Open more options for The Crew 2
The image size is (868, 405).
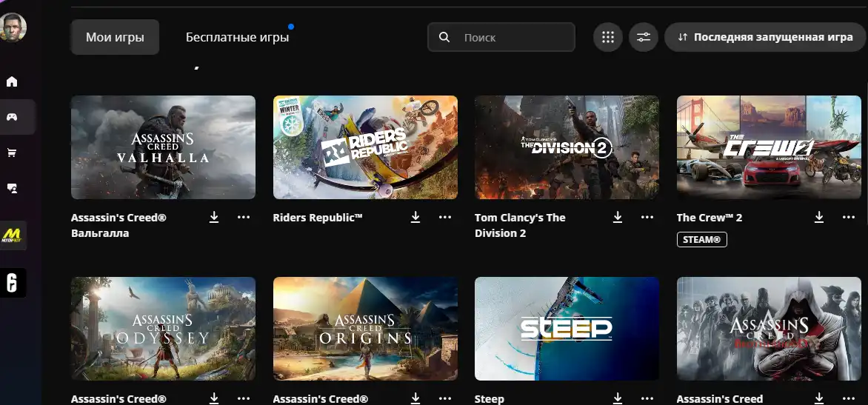coord(849,218)
